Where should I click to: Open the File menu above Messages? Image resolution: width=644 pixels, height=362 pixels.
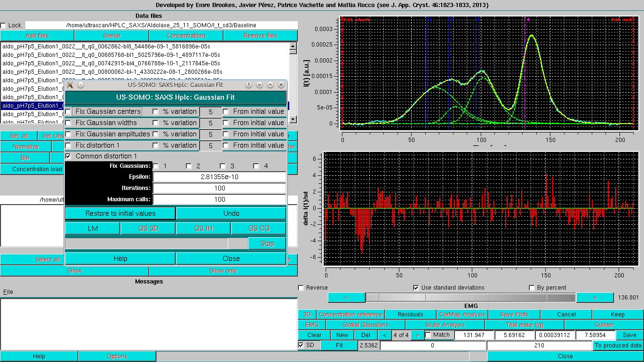[x=8, y=291]
